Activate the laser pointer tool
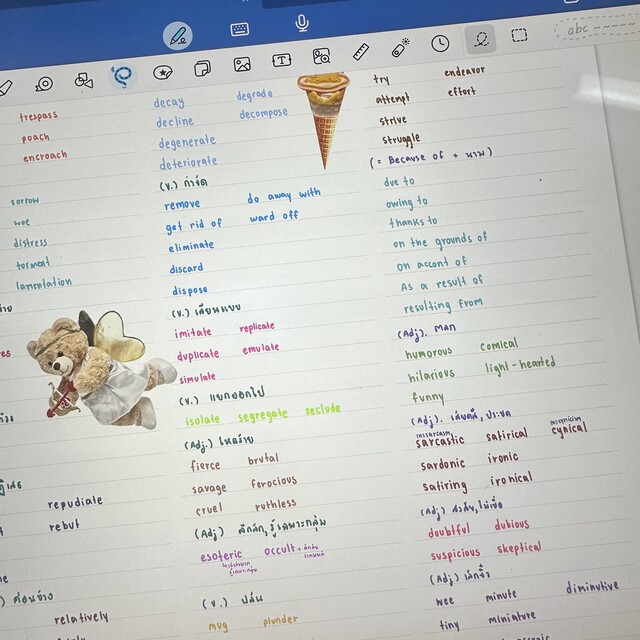Image resolution: width=640 pixels, height=640 pixels. pyautogui.click(x=400, y=48)
